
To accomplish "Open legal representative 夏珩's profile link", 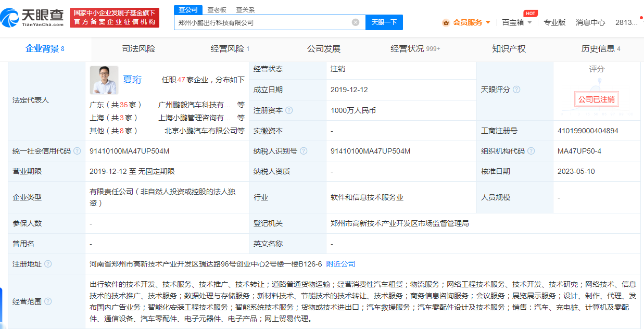I will [x=132, y=80].
